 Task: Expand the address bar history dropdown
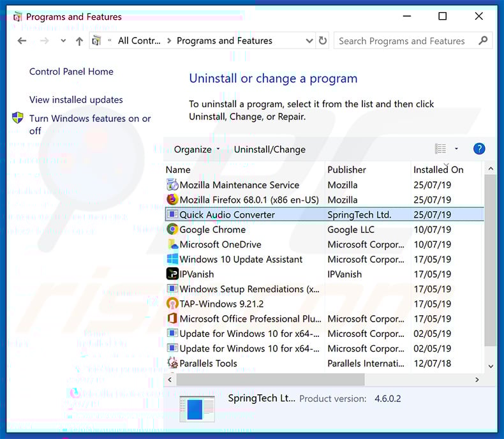[309, 41]
